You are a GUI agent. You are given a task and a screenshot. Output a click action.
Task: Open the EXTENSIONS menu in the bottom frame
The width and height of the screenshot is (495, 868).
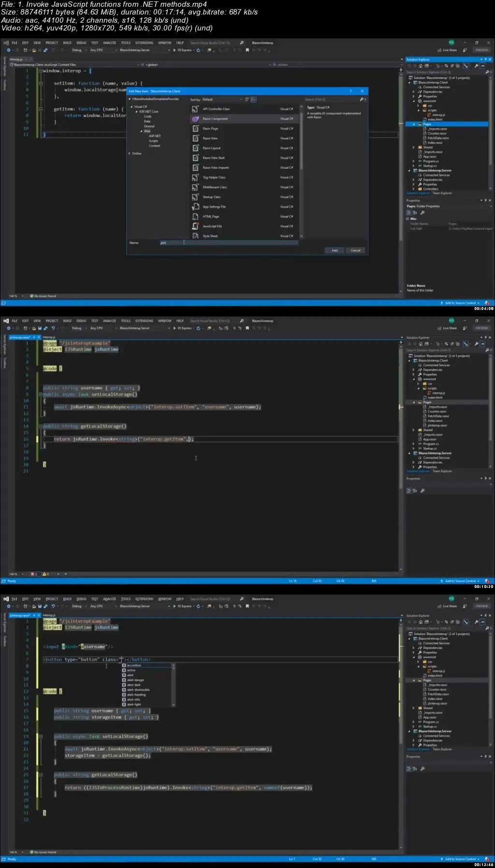pyautogui.click(x=144, y=599)
